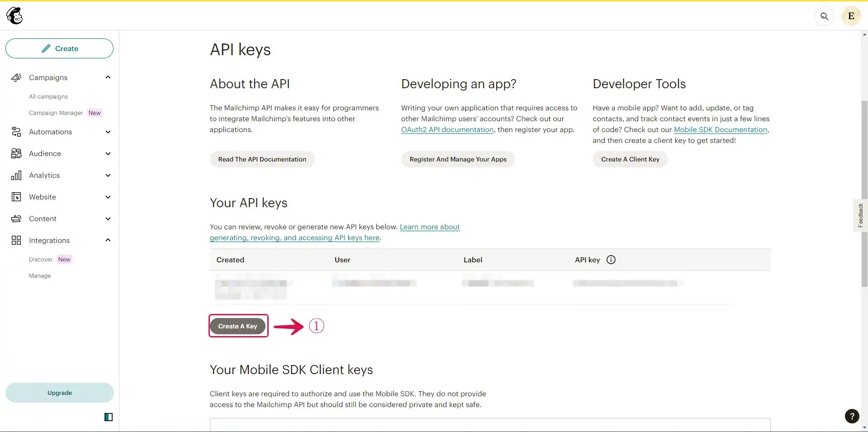
Task: Click the API key column header text
Action: click(x=587, y=260)
